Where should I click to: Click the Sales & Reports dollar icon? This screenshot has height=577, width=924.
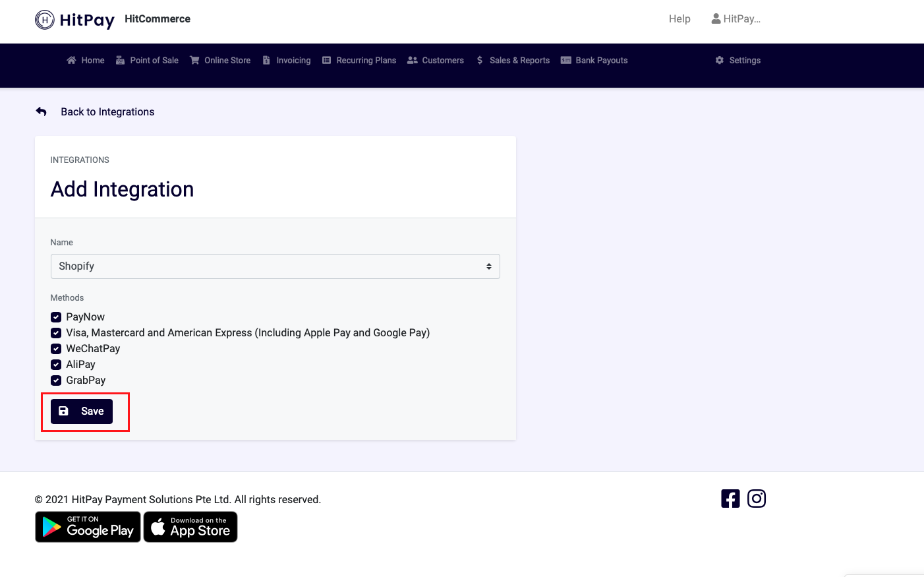click(480, 60)
